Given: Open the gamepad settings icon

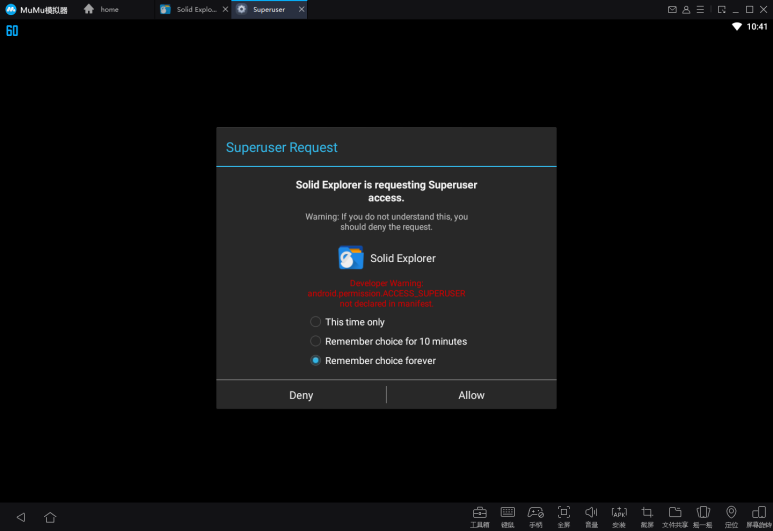Looking at the screenshot, I should click(x=535, y=516).
